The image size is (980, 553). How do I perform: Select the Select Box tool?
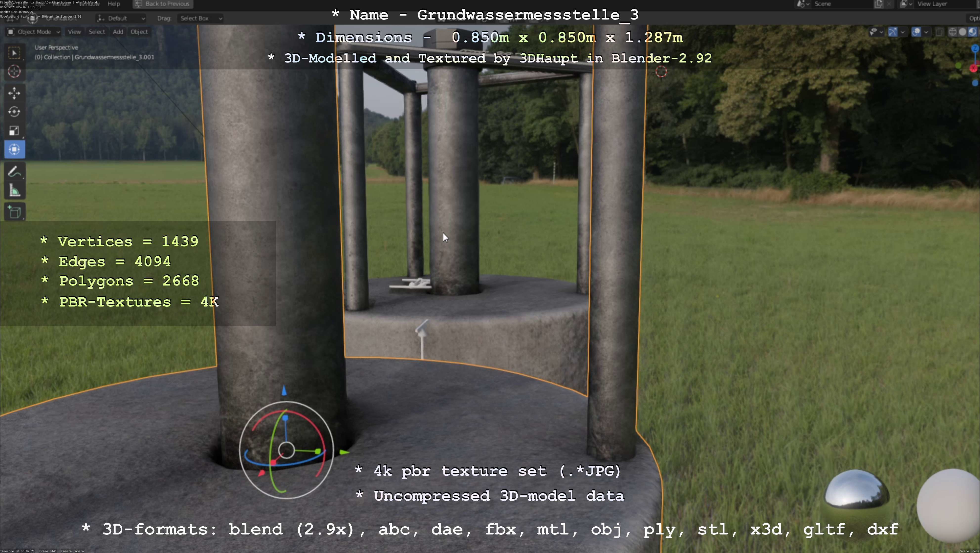coord(14,53)
